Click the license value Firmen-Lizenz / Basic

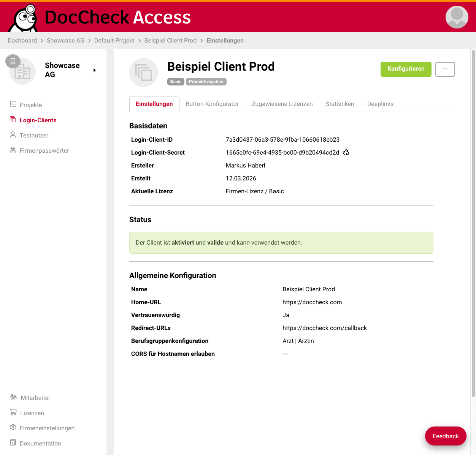click(255, 191)
